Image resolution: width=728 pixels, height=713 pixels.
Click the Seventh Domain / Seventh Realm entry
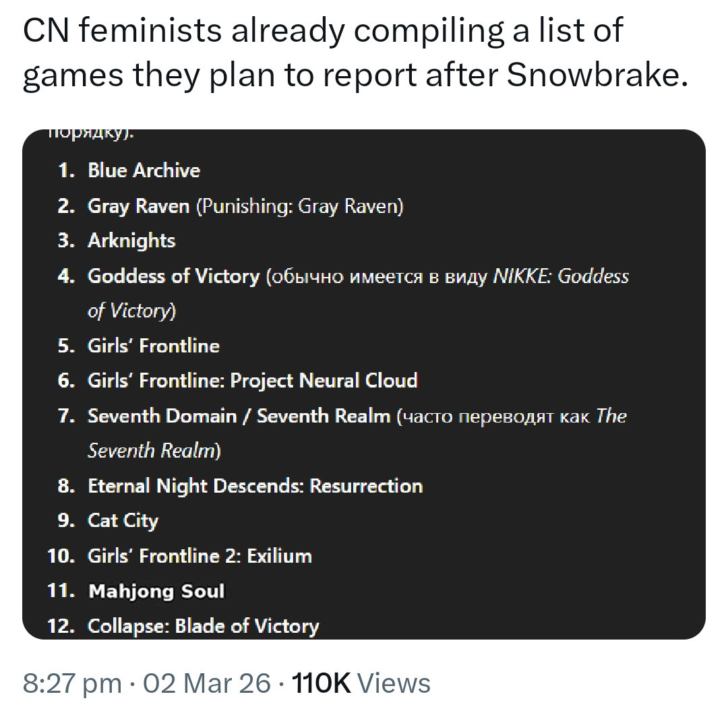[239, 416]
